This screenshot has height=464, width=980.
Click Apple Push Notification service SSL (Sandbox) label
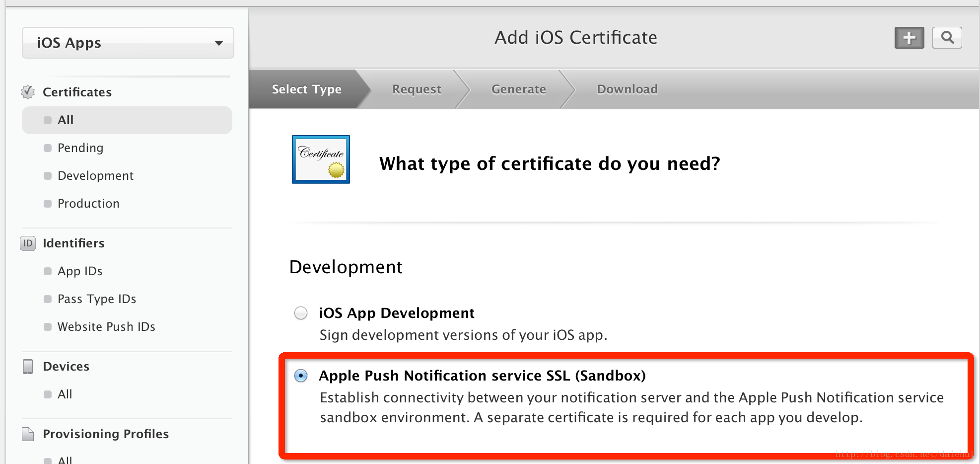482,376
